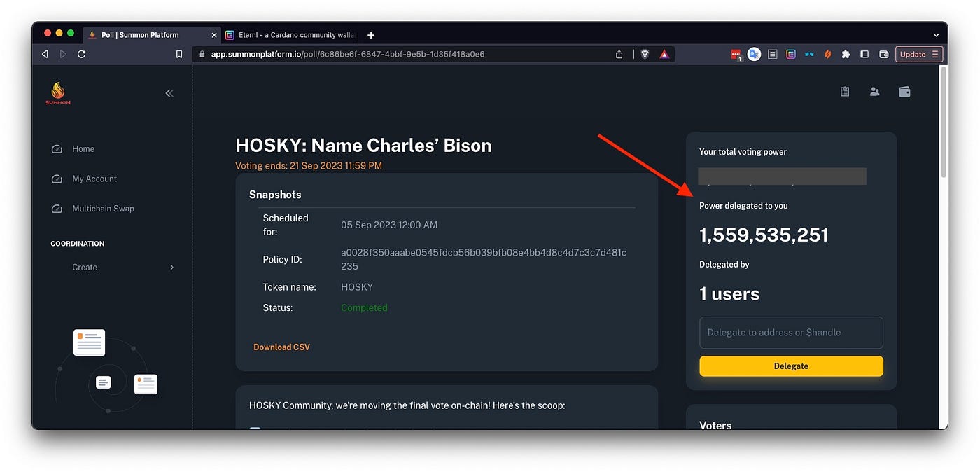Image resolution: width=980 pixels, height=472 pixels.
Task: Click the Policy ID hash value
Action: pos(484,259)
